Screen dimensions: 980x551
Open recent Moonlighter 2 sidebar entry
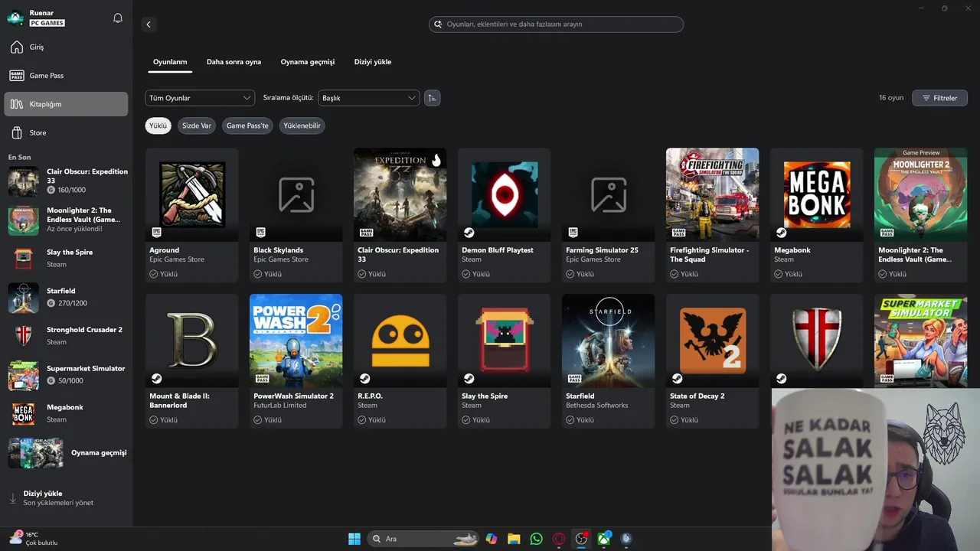67,220
